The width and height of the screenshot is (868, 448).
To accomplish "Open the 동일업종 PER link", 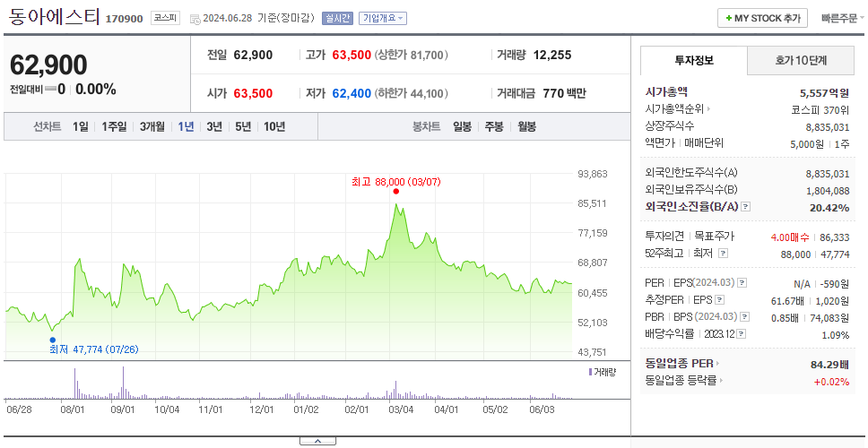I will (x=679, y=364).
